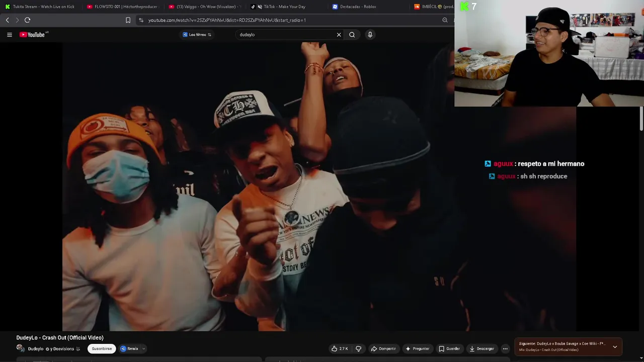Subscribe using the Suscribirse button

102,348
